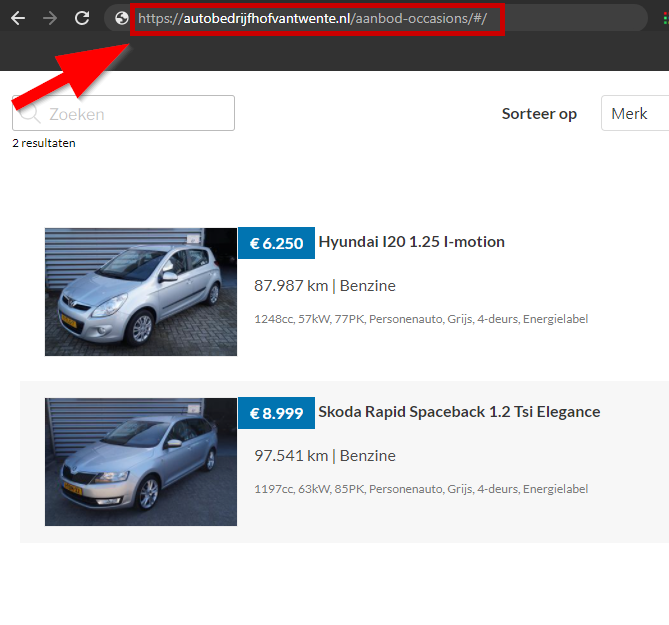Go back to the previous page
The width and height of the screenshot is (669, 625).
(18, 18)
